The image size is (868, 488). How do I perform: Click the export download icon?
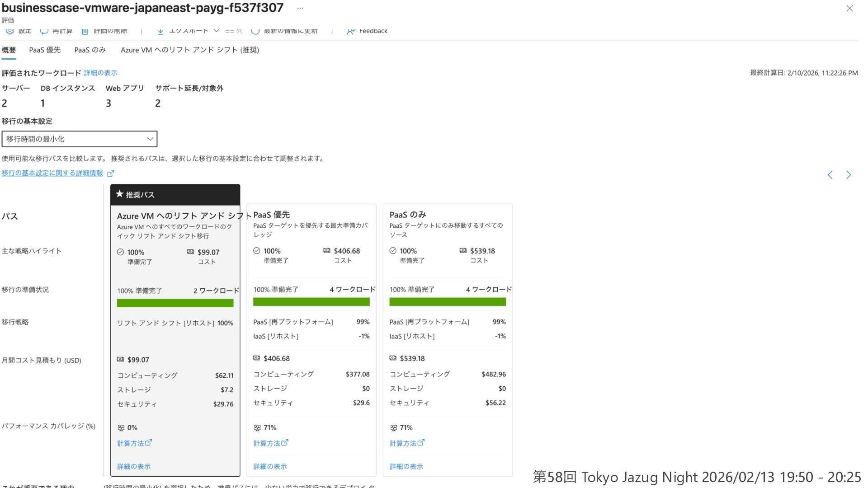click(x=160, y=31)
